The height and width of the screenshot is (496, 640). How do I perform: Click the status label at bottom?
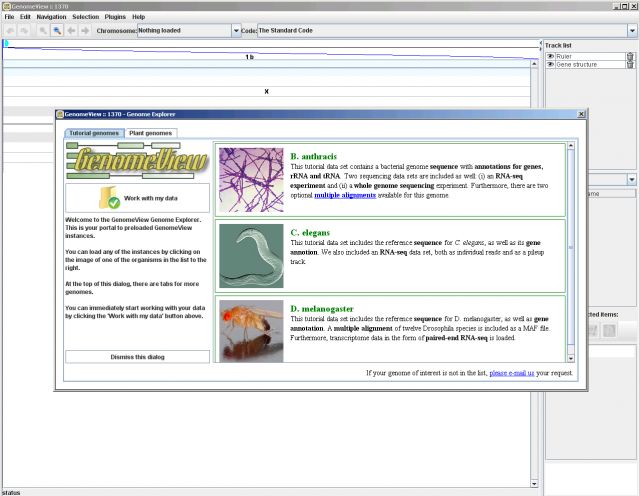(11, 493)
